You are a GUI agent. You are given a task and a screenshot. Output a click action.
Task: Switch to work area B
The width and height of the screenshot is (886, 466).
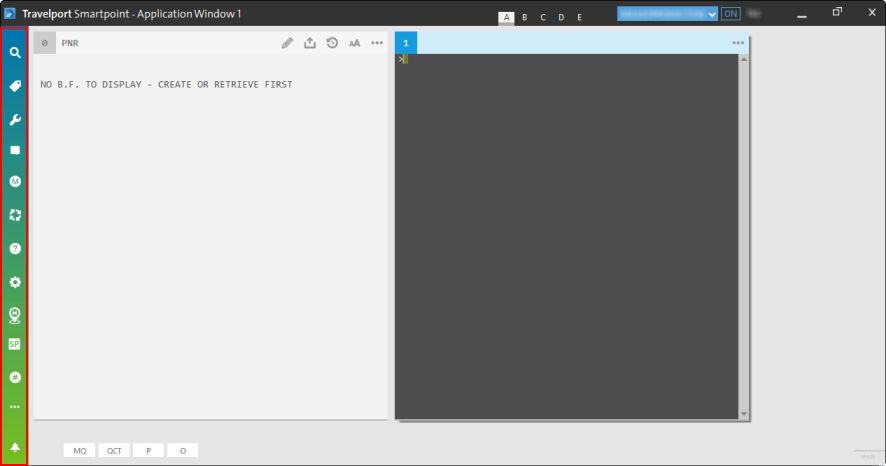pyautogui.click(x=524, y=17)
